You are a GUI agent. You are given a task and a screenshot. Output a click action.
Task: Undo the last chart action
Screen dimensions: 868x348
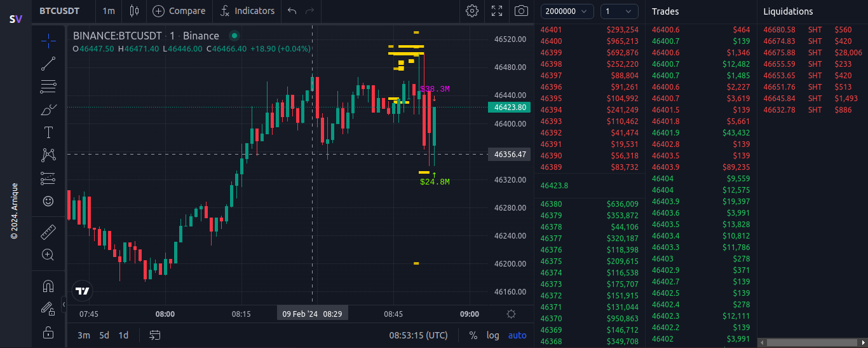(x=292, y=11)
